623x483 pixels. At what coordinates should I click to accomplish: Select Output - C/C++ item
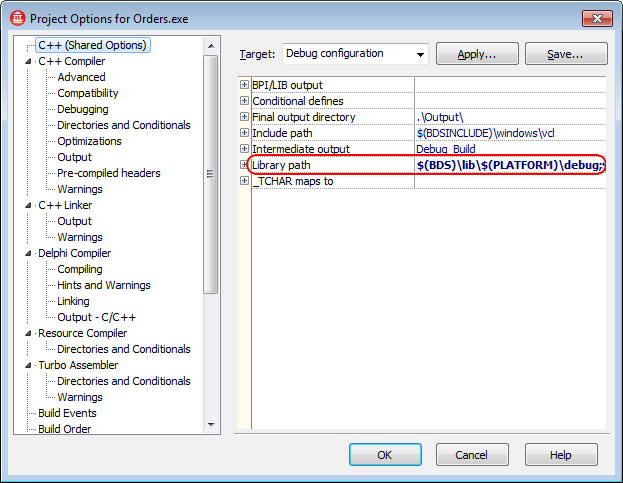pos(97,317)
